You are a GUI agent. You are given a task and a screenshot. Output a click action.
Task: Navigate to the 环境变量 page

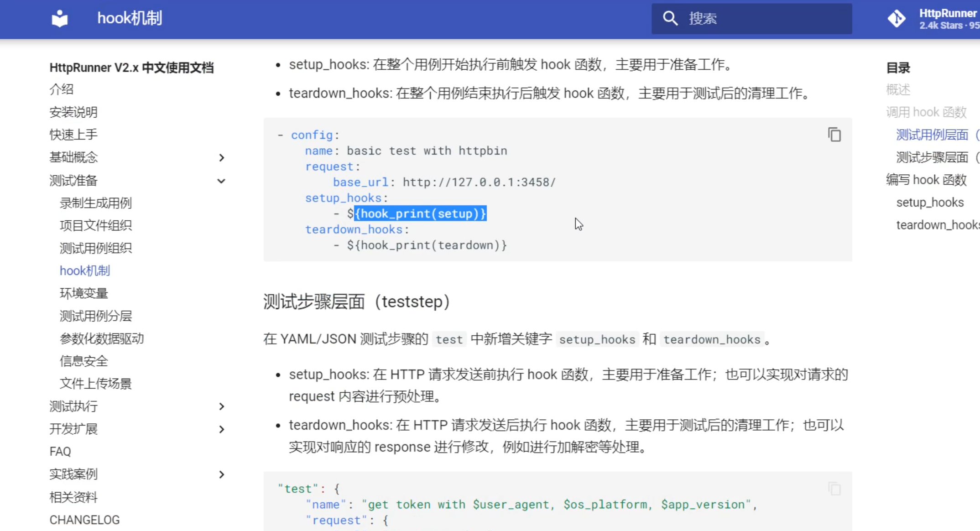click(84, 293)
